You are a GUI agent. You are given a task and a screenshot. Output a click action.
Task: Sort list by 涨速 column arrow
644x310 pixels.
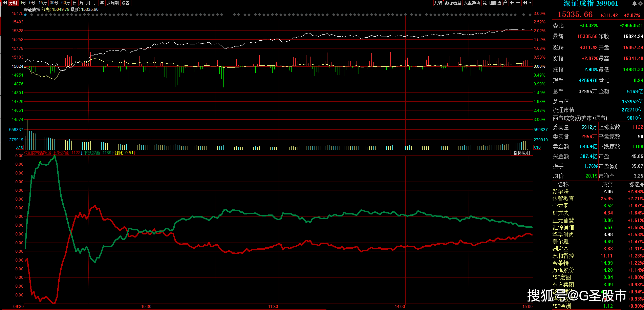[x=642, y=185]
